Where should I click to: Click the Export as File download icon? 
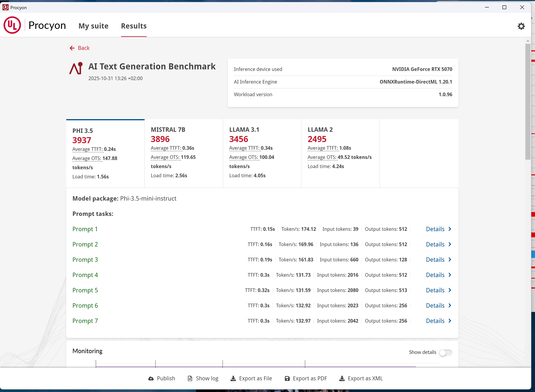pos(233,378)
